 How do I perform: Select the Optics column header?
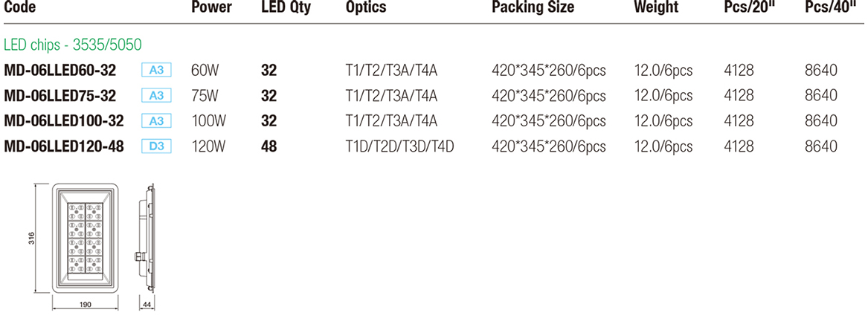pyautogui.click(x=366, y=7)
